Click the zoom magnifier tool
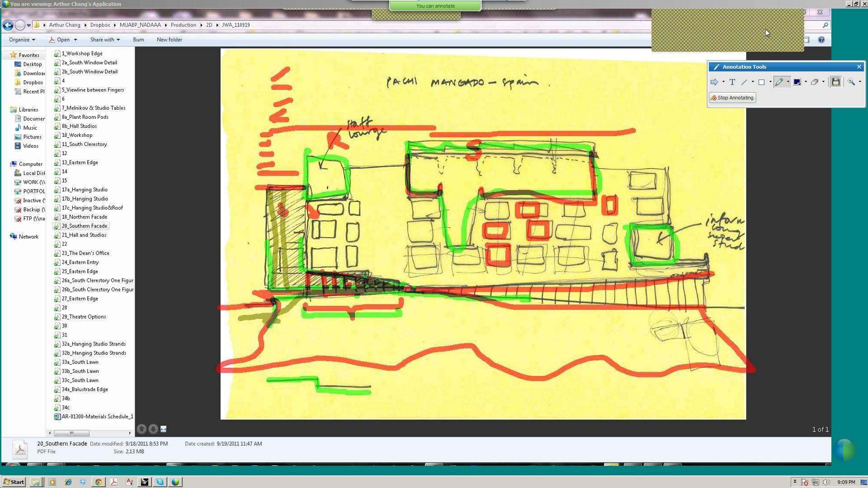This screenshot has height=488, width=868. click(x=851, y=82)
